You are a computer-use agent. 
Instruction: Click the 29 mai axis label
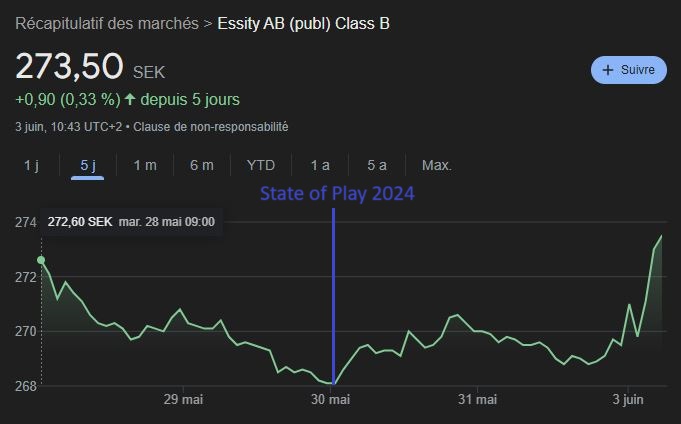click(183, 399)
